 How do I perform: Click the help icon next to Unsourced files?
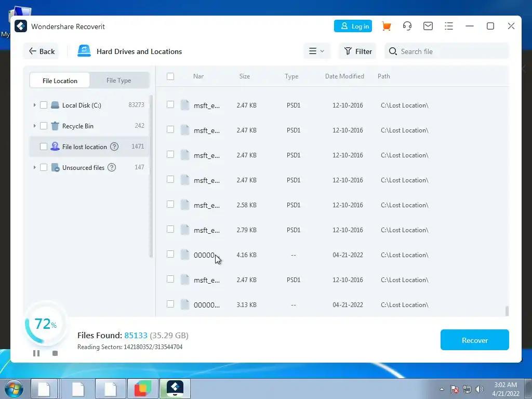(112, 167)
